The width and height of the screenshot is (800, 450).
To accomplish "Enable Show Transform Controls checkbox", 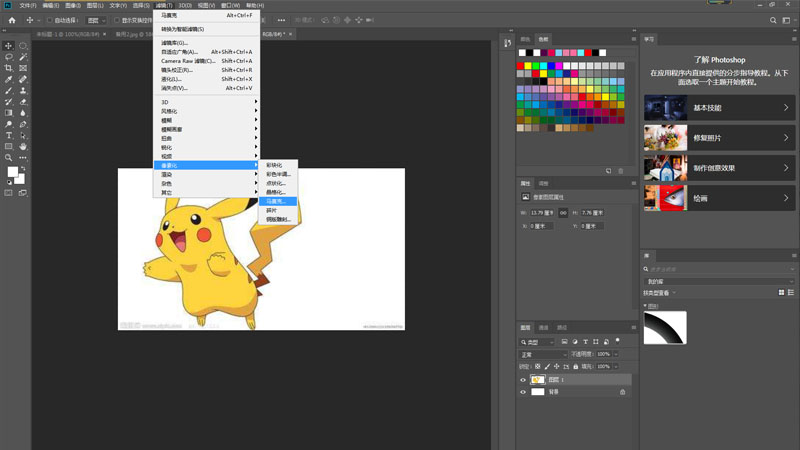I will pyautogui.click(x=117, y=20).
